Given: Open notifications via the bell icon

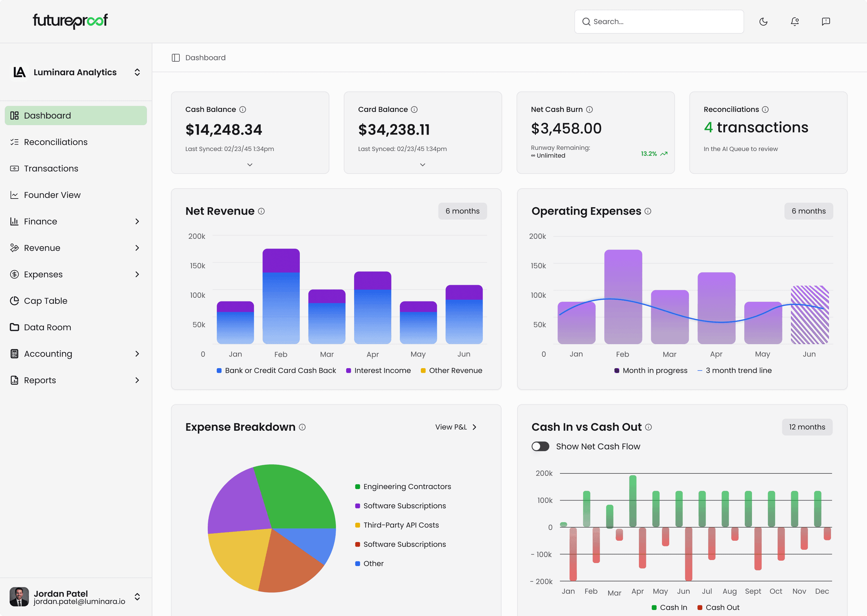Looking at the screenshot, I should click(x=795, y=22).
